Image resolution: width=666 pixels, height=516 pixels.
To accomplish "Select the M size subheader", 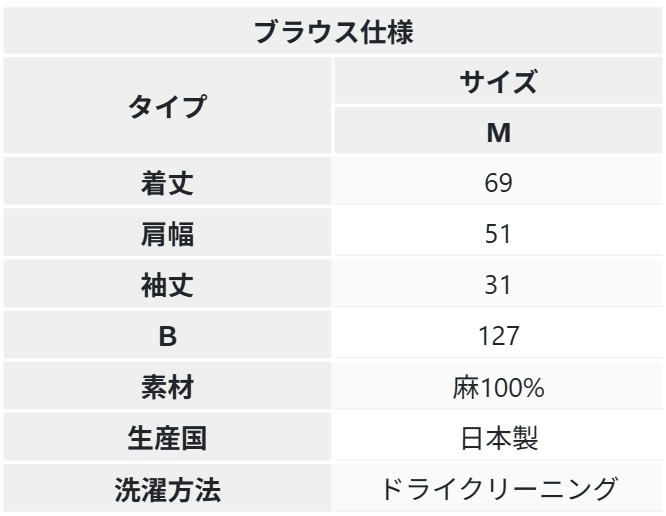I will point(499,132).
